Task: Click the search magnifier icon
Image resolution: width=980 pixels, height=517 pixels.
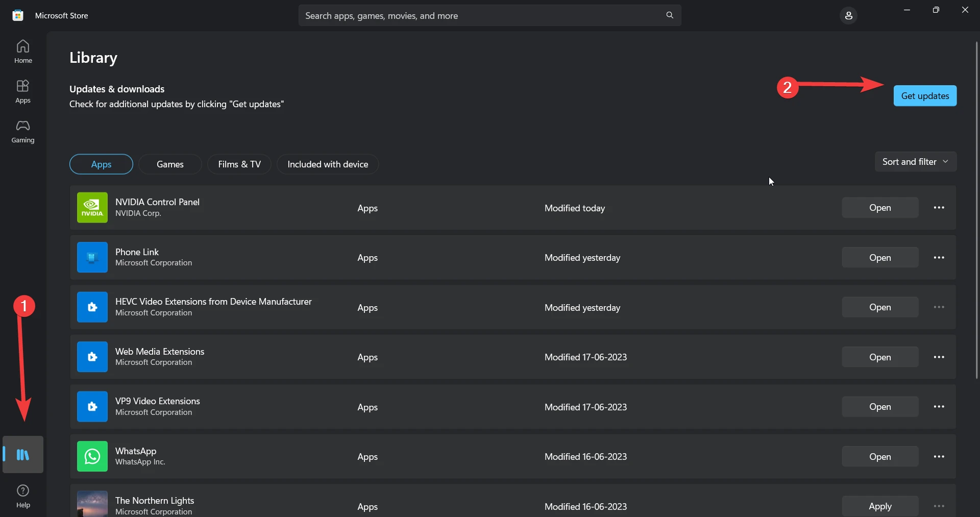Action: (670, 15)
